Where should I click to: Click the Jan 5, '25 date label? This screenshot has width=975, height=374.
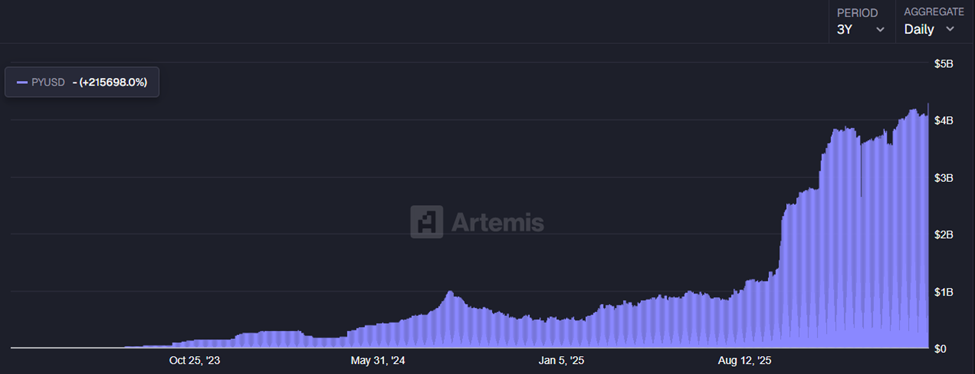click(561, 360)
